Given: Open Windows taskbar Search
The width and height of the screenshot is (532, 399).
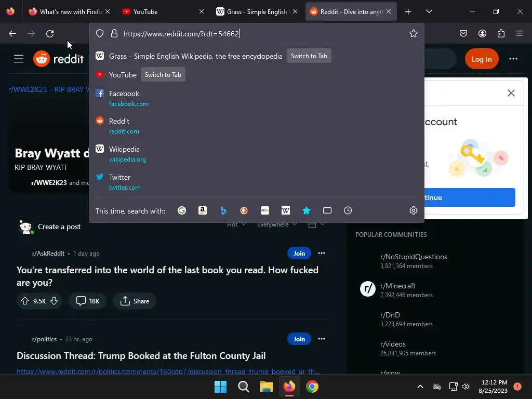Looking at the screenshot, I should pyautogui.click(x=243, y=387).
